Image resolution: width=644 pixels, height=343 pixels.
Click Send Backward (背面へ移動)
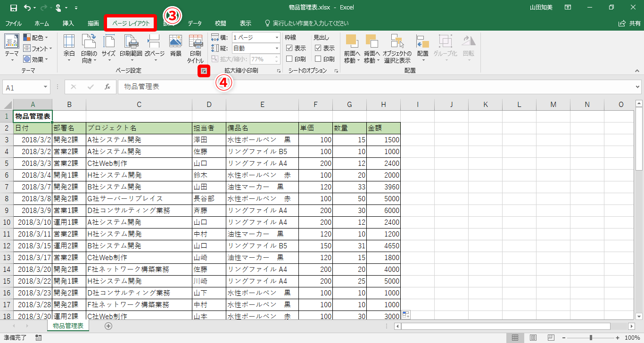tap(372, 49)
